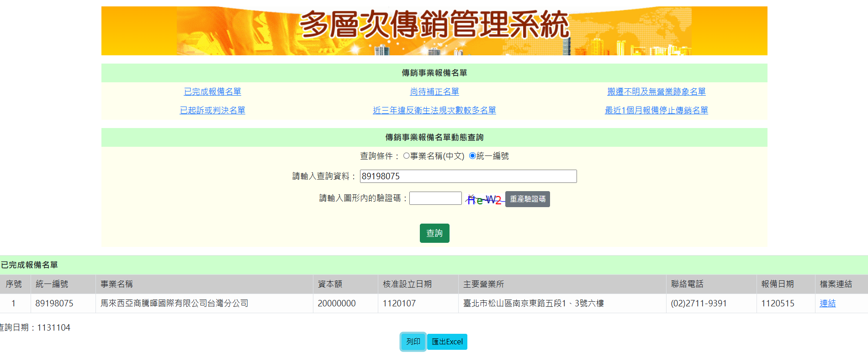868x353 pixels.
Task: Open the 連結 file link in row 1
Action: click(x=827, y=303)
